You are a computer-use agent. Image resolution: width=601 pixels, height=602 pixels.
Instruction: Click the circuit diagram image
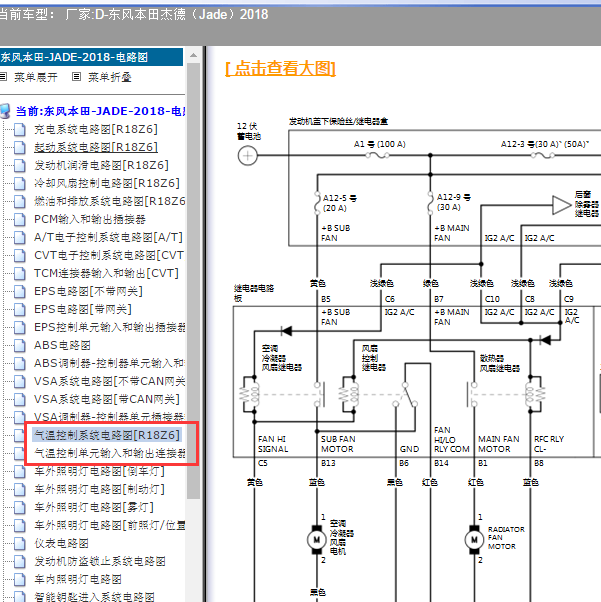(410, 350)
